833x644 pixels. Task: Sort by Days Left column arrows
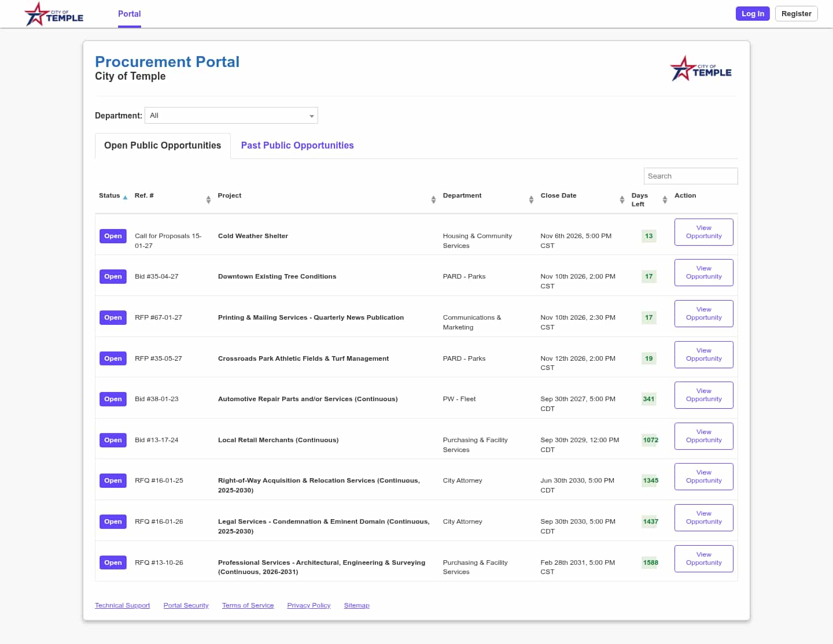point(665,199)
